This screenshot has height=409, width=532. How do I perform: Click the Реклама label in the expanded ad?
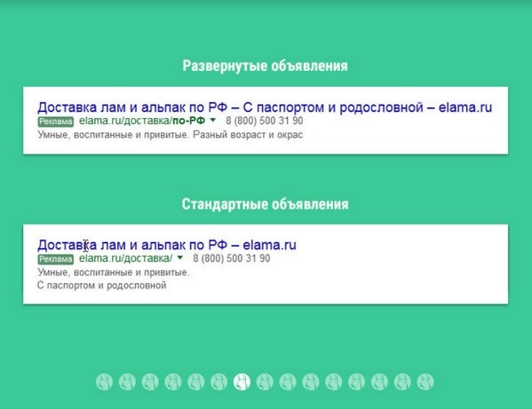coord(55,122)
